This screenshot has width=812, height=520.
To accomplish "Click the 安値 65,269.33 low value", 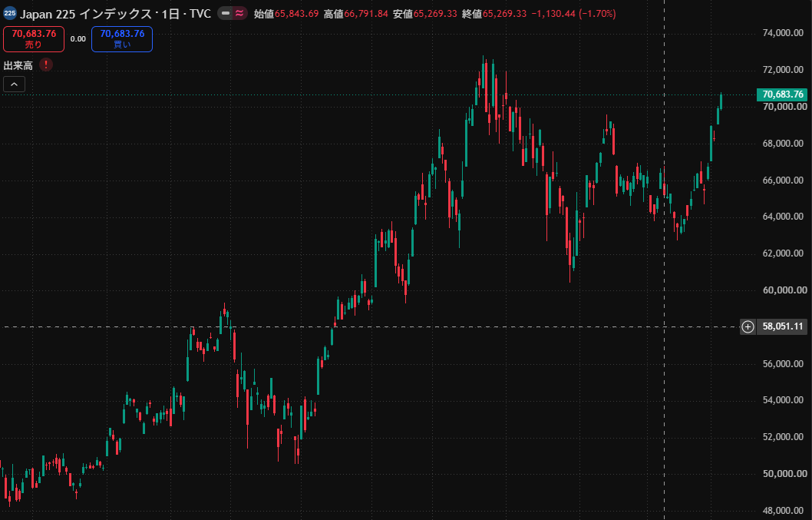I will point(425,14).
